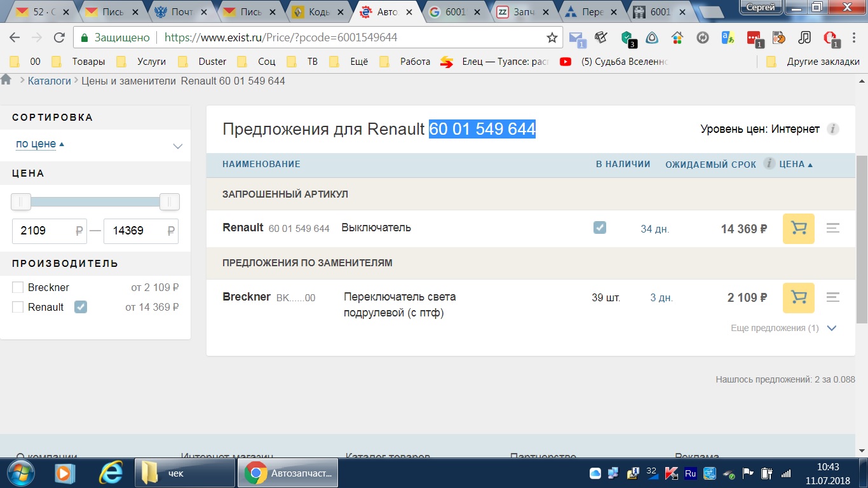Add Renault Выключатель to cart
Screen dimensions: 868x488
point(798,229)
